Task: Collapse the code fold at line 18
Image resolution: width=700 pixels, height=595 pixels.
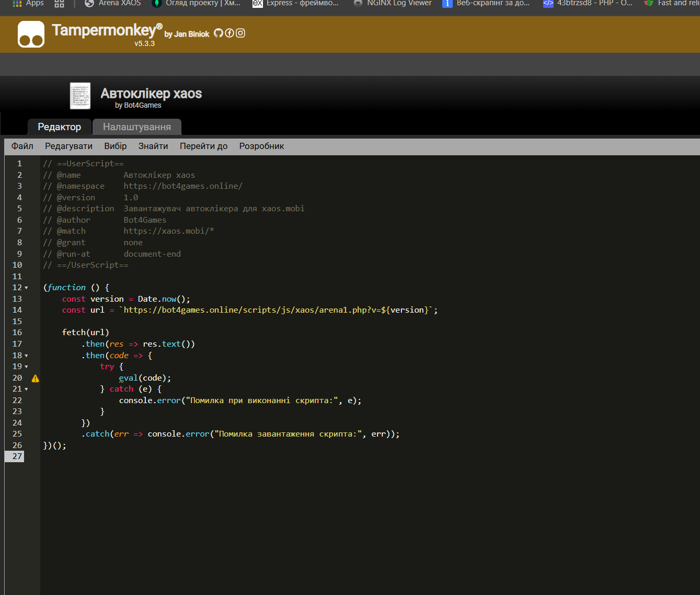Action: coord(27,356)
